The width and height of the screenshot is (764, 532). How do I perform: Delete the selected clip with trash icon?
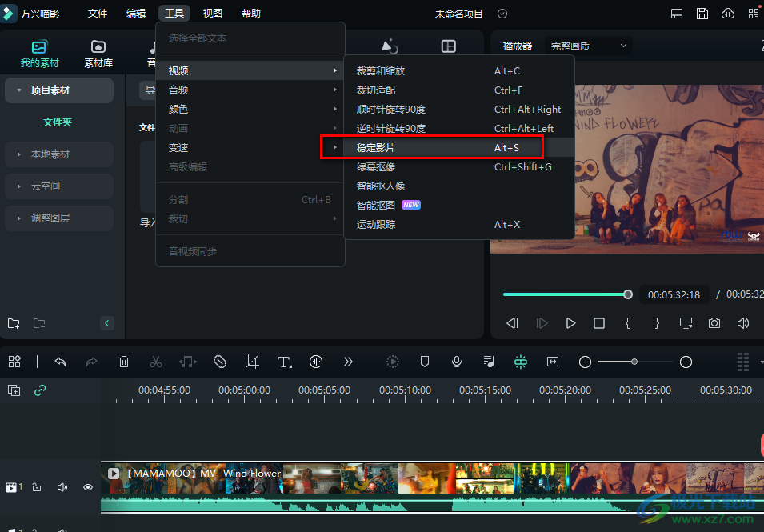[x=124, y=362]
